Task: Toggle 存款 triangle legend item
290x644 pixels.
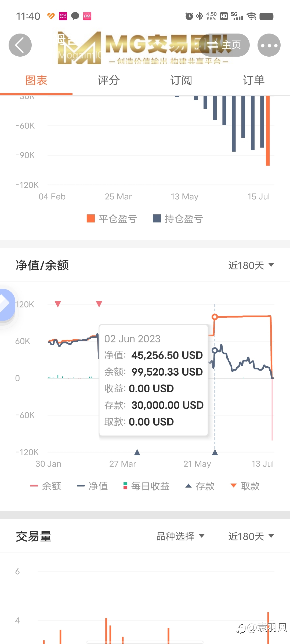Action: 200,486
